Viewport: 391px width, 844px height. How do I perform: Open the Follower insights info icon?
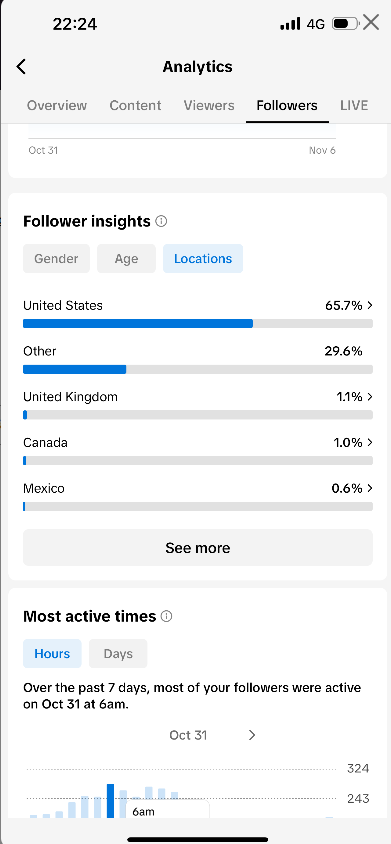coord(161,221)
